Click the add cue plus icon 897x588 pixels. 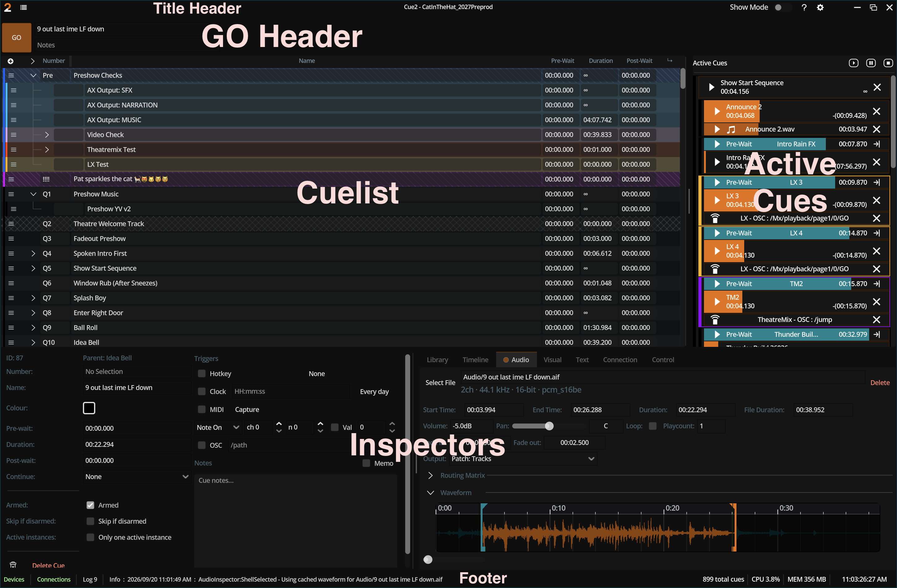click(x=11, y=61)
